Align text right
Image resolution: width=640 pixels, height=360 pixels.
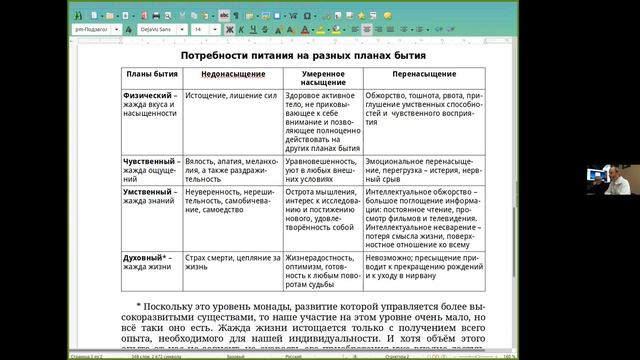point(378,29)
